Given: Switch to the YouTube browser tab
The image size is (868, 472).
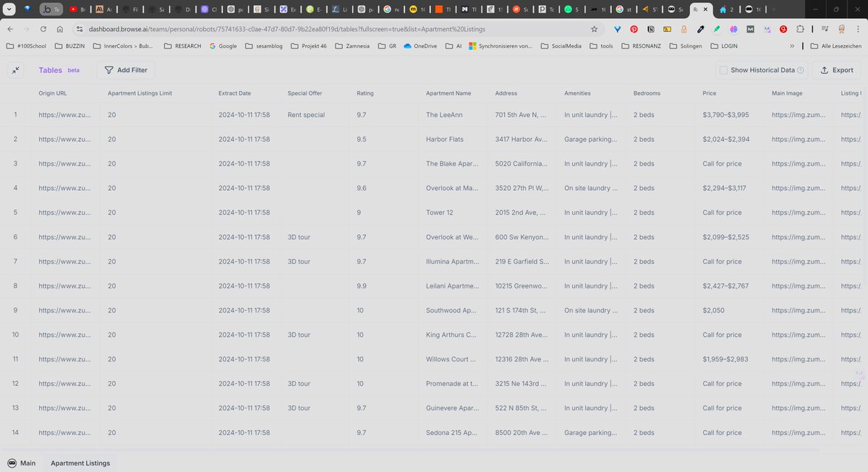Looking at the screenshot, I should click(x=77, y=9).
